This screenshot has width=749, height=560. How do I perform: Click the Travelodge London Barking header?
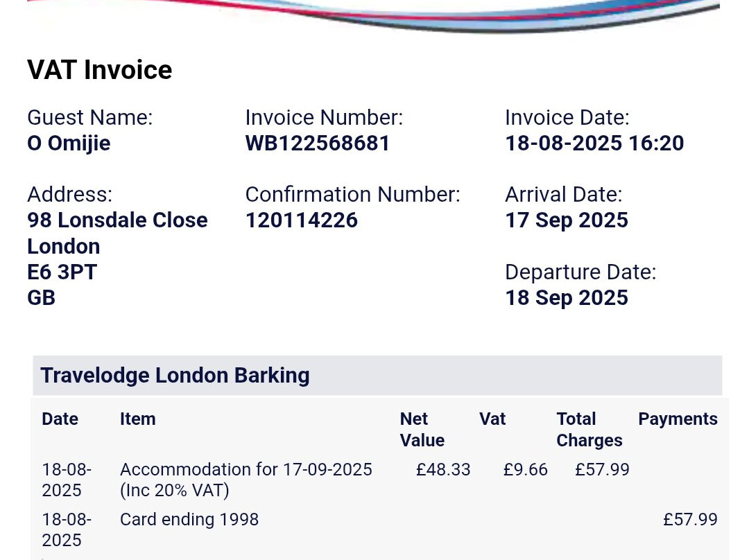pyautogui.click(x=175, y=376)
